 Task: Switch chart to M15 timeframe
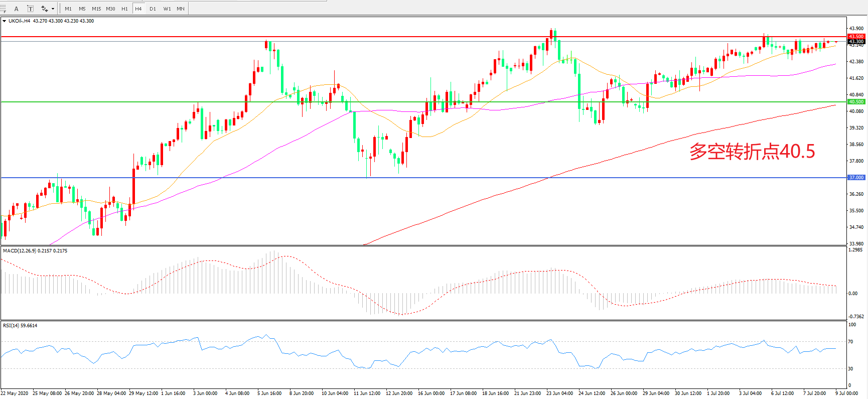point(96,9)
